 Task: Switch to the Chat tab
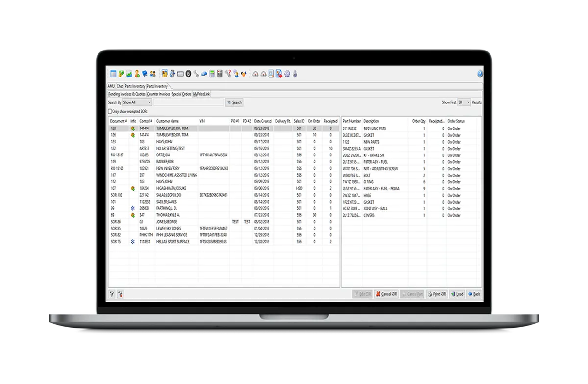pyautogui.click(x=120, y=86)
